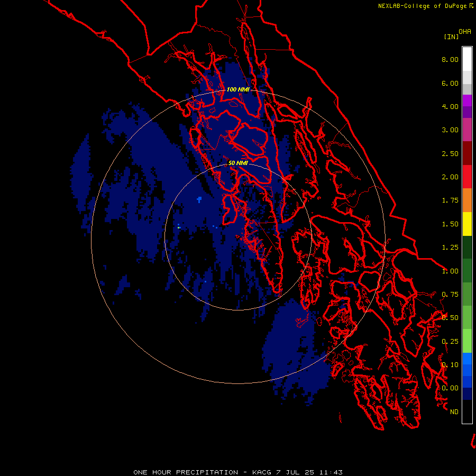Click the 0.75 legend value

pos(450,295)
